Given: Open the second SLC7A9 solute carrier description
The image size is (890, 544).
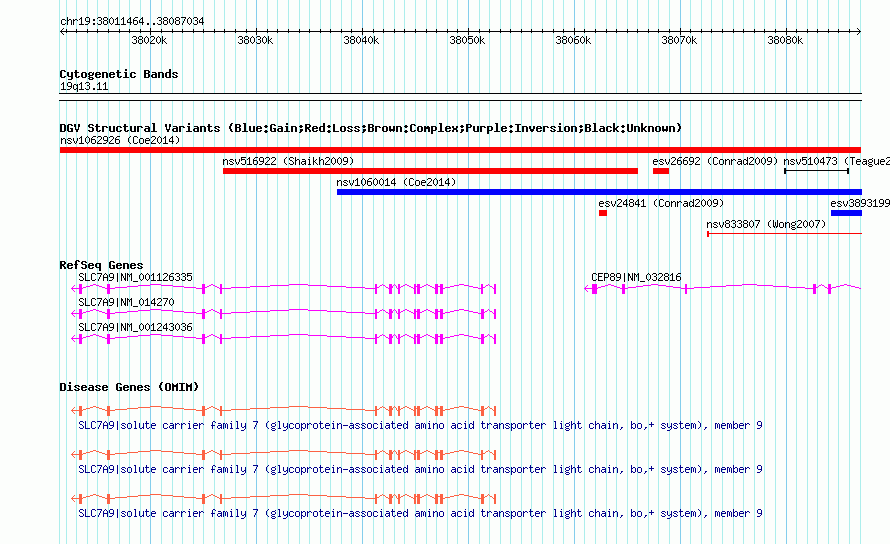Looking at the screenshot, I should (420, 469).
